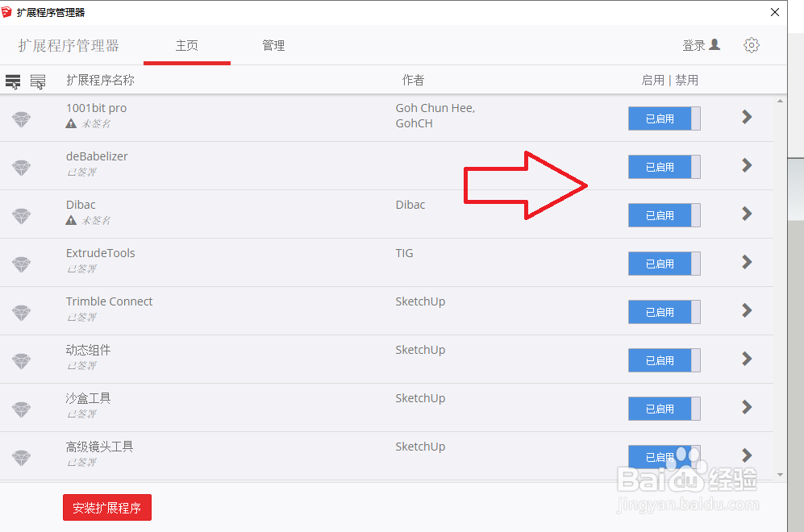Select the Trimble Connect gem icon
This screenshot has height=532, width=804.
(x=22, y=313)
